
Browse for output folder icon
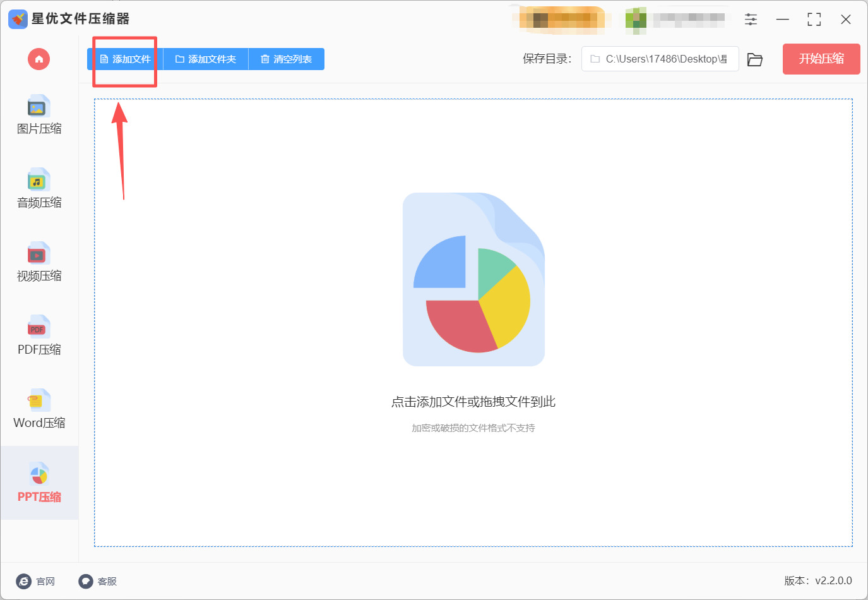(x=755, y=59)
